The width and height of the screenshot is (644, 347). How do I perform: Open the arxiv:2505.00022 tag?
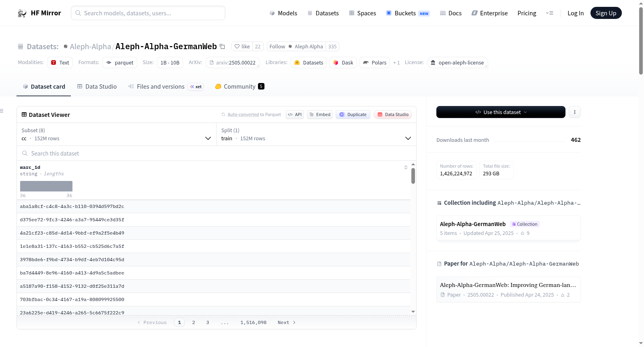click(233, 62)
